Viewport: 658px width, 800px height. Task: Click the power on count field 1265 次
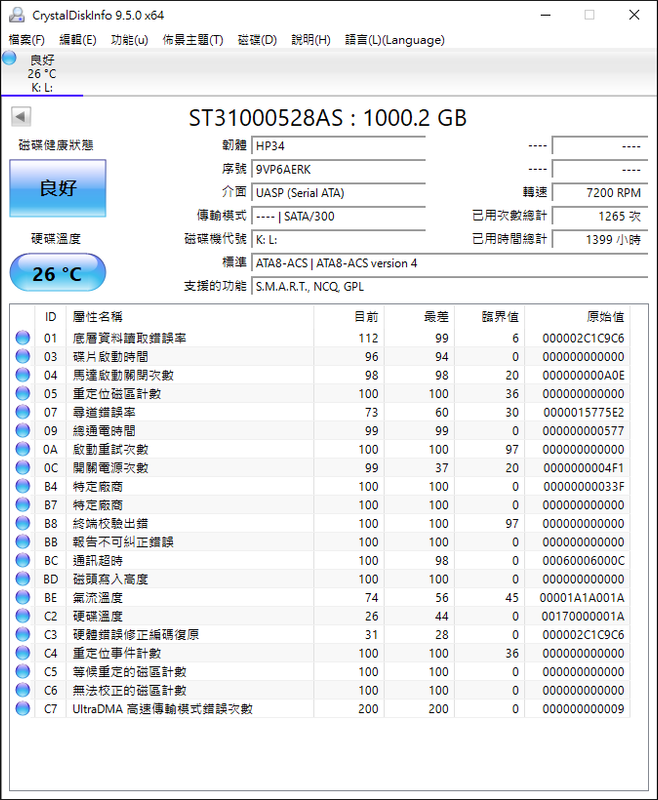pyautogui.click(x=600, y=216)
